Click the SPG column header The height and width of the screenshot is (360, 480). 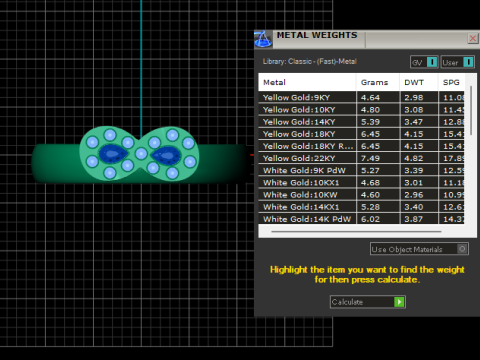tap(451, 82)
